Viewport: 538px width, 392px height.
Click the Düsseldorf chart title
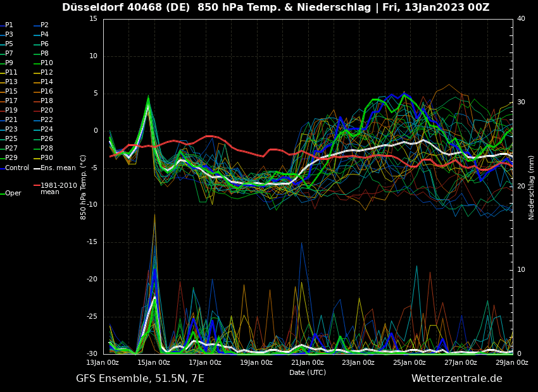coord(275,8)
